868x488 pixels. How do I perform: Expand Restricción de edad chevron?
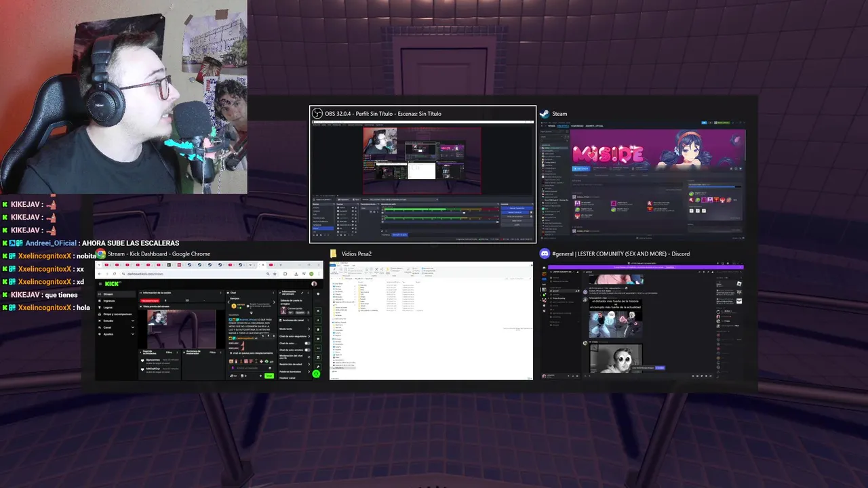[x=309, y=364]
